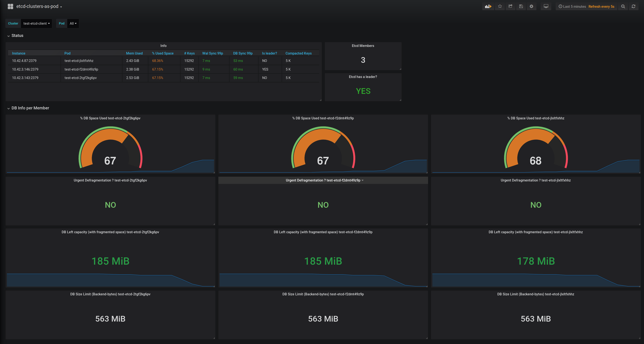The height and width of the screenshot is (344, 644).
Task: Save dashboard with floppy disk icon
Action: tap(521, 7)
